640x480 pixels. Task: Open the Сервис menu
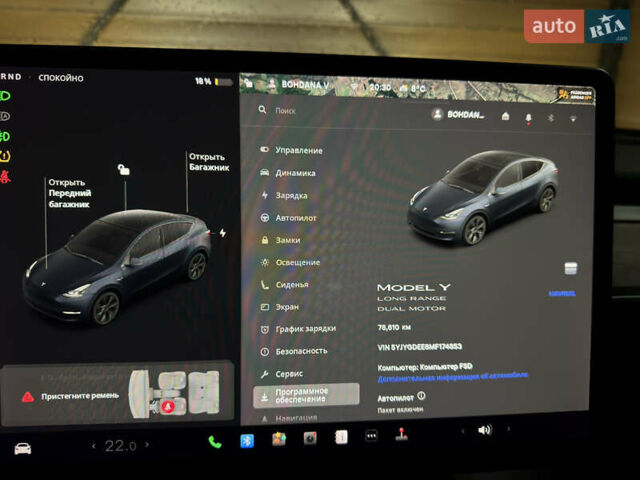coord(282,373)
